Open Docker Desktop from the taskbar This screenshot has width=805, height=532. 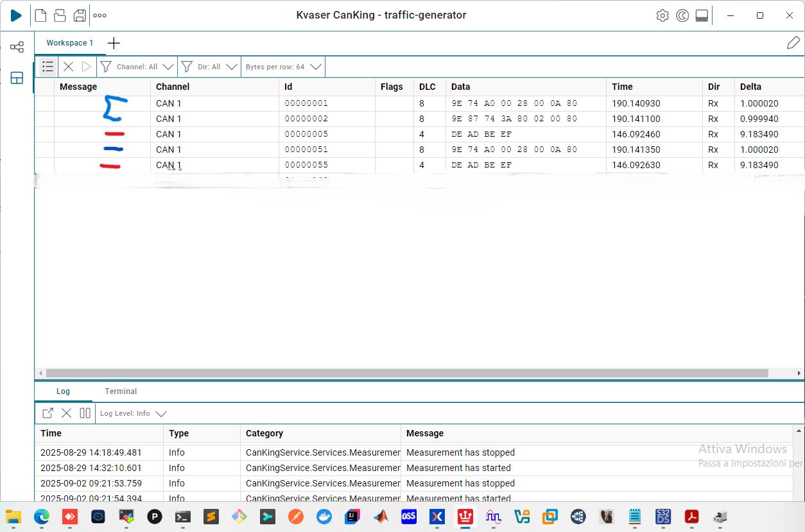coord(324,517)
